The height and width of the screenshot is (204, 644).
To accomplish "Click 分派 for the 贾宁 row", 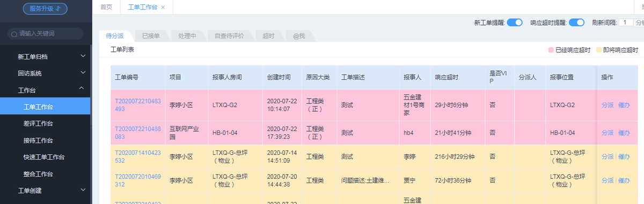I will coord(608,181).
